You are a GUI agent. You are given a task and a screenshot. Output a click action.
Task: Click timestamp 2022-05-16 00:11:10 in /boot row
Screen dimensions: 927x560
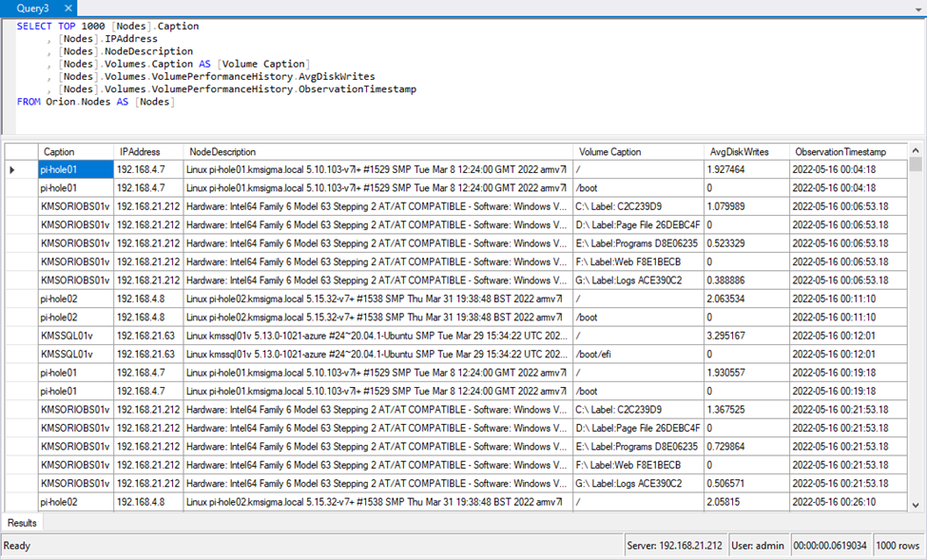pos(848,317)
